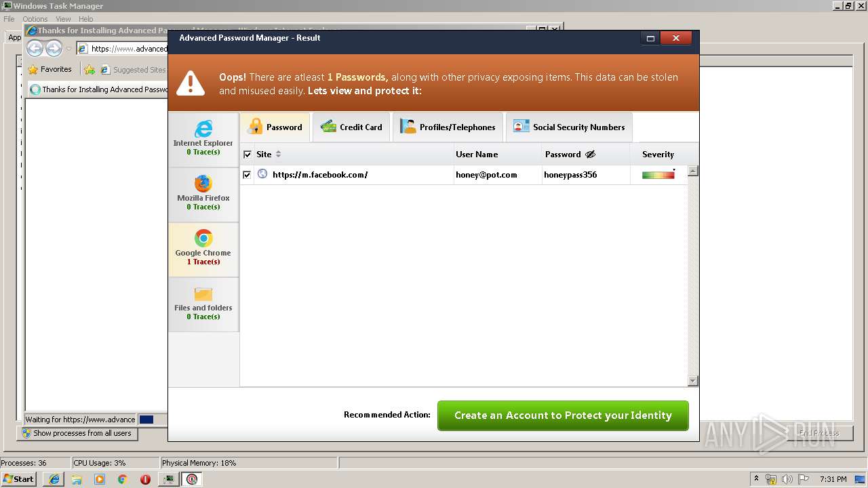Open Opera red taskbar icon

coord(145,479)
